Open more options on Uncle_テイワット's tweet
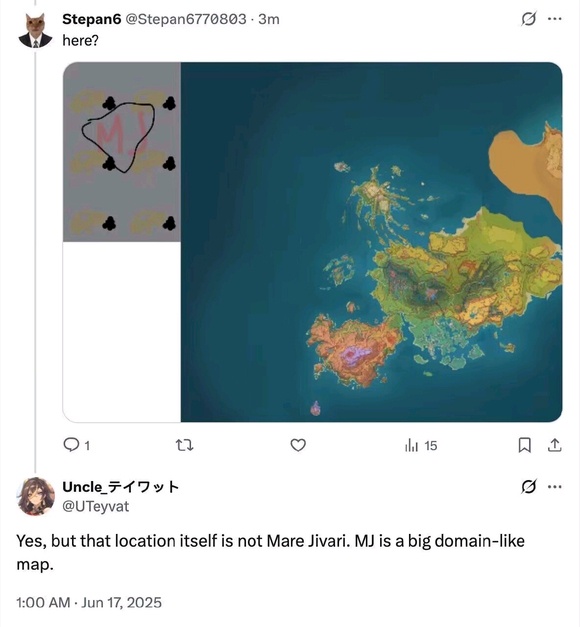580x627 pixels. tap(554, 487)
